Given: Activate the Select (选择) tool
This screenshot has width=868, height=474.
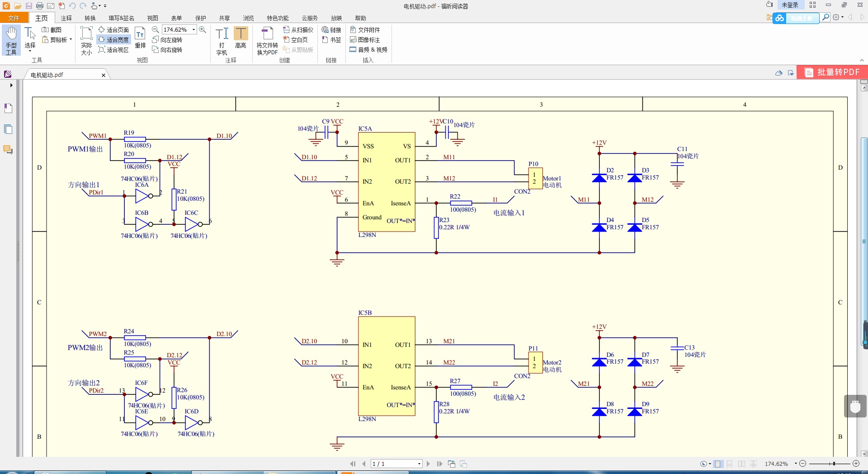Looking at the screenshot, I should pos(30,39).
